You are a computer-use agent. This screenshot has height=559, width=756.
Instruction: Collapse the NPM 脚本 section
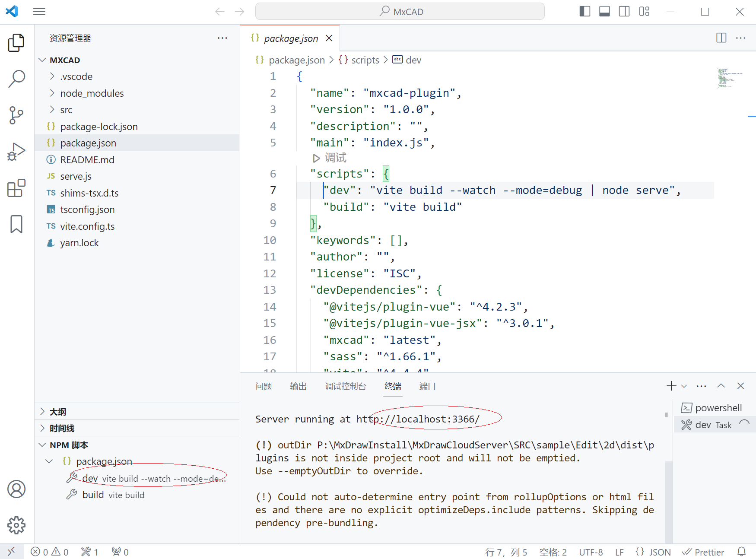(137, 445)
